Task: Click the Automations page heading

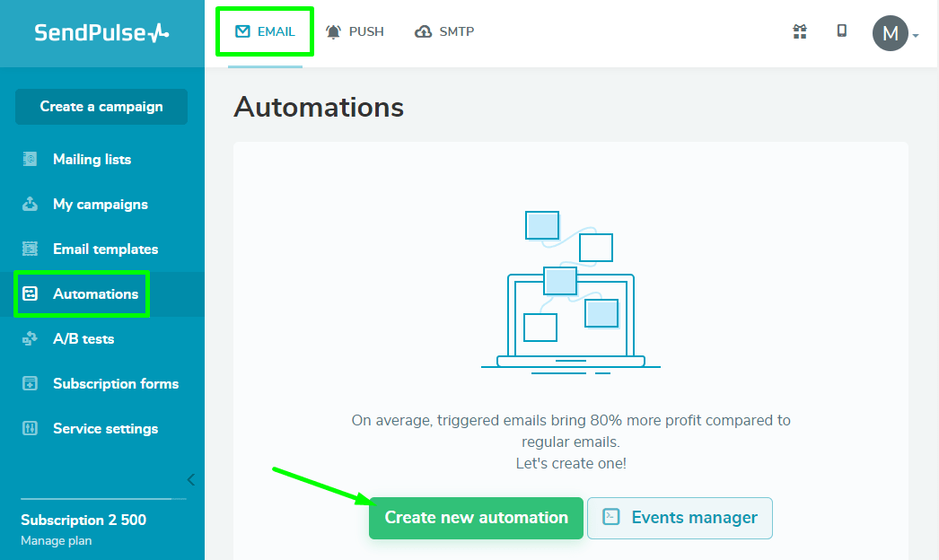Action: (x=319, y=107)
